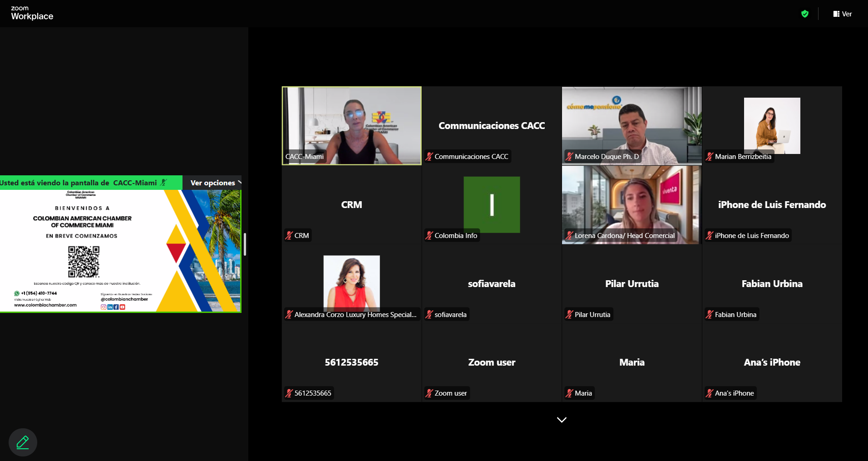Image resolution: width=868 pixels, height=461 pixels.
Task: Click the Maria center name
Action: coord(631,362)
